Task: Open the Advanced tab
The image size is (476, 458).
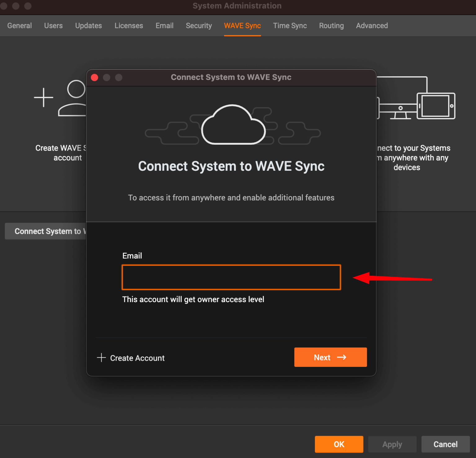Action: coord(372,26)
